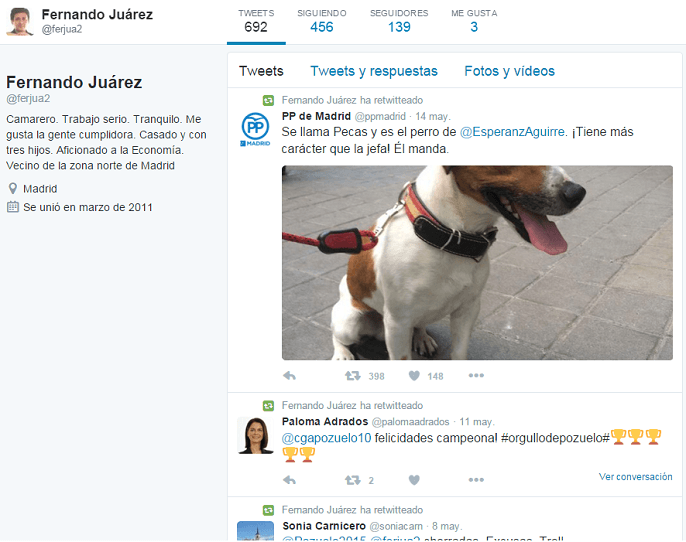The width and height of the screenshot is (686, 542).
Task: Switch to Fotos y vídeos tab
Action: [x=510, y=71]
